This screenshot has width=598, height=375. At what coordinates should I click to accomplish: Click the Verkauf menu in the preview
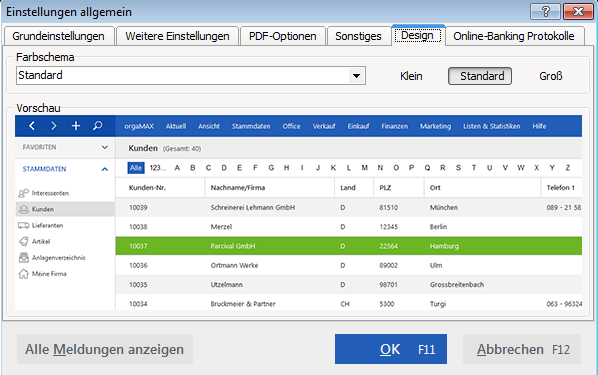pyautogui.click(x=324, y=126)
